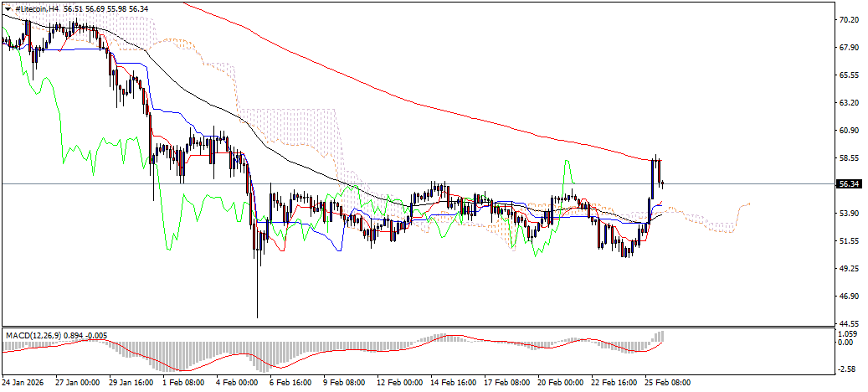Screen dimensions: 868x392
Task: Click the 20 Feb 00:00 time label
Action: tap(562, 383)
